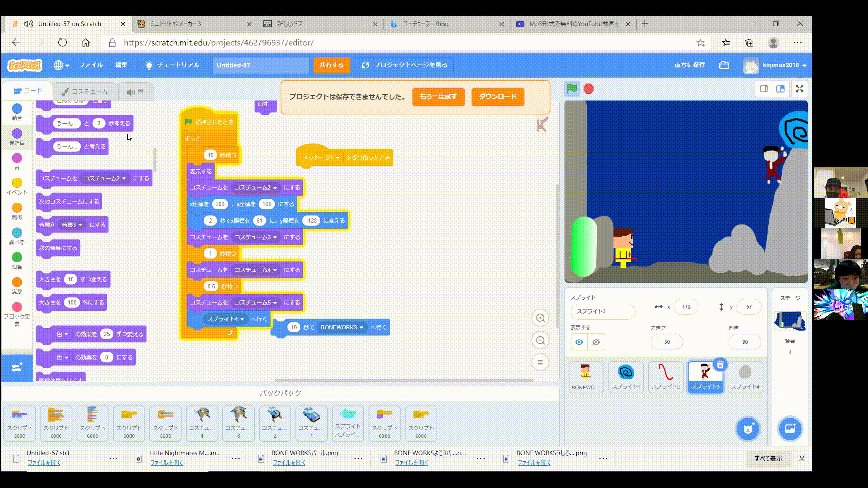Delete スプライト3 with trash icon
Image resolution: width=868 pixels, height=488 pixels.
pyautogui.click(x=720, y=365)
